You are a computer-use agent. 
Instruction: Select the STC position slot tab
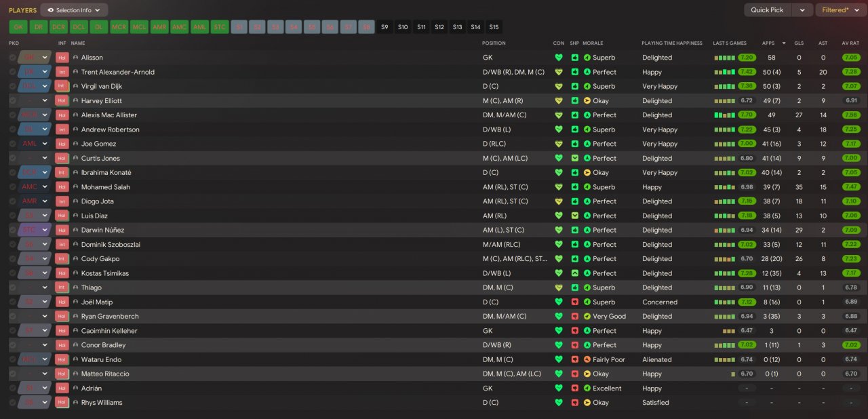219,27
